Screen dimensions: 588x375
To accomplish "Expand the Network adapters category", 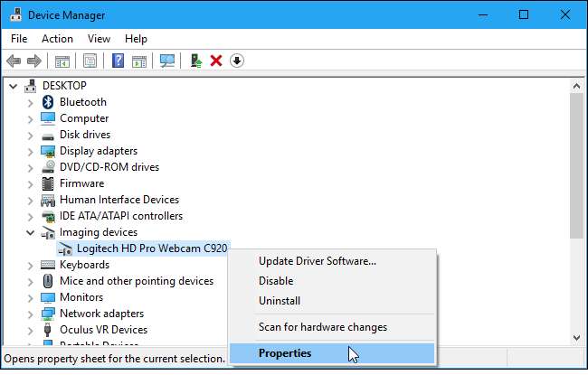I will click(31, 314).
